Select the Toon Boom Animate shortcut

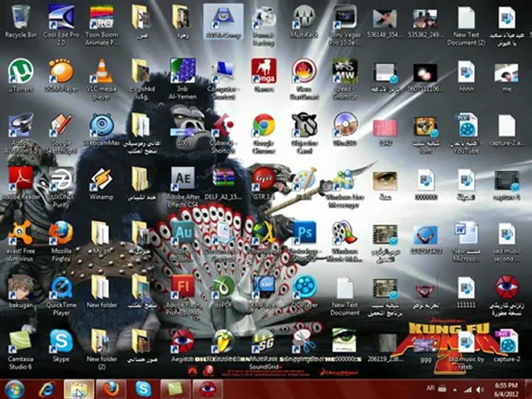pos(102,25)
